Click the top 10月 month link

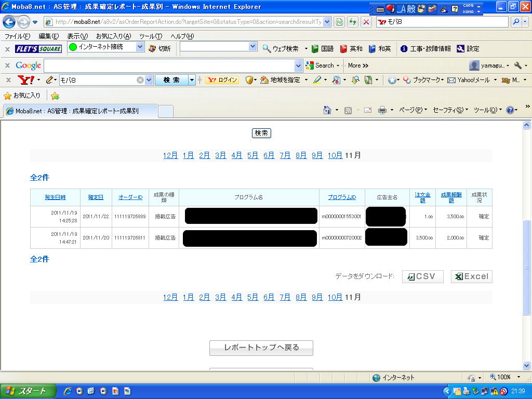point(335,155)
